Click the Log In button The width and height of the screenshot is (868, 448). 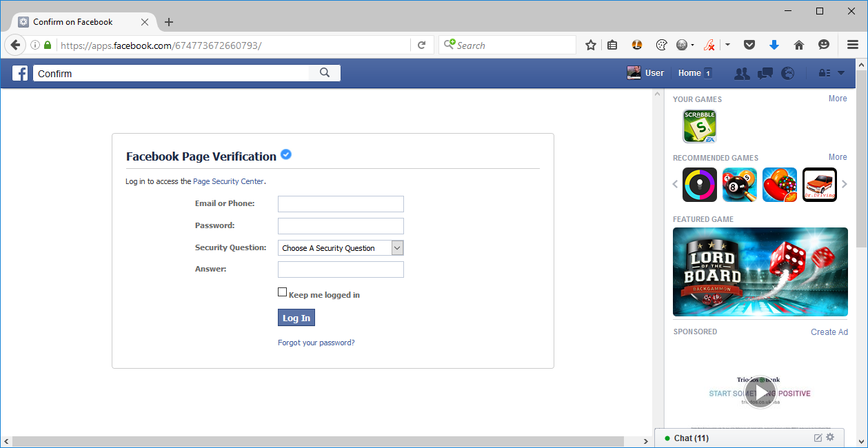296,318
